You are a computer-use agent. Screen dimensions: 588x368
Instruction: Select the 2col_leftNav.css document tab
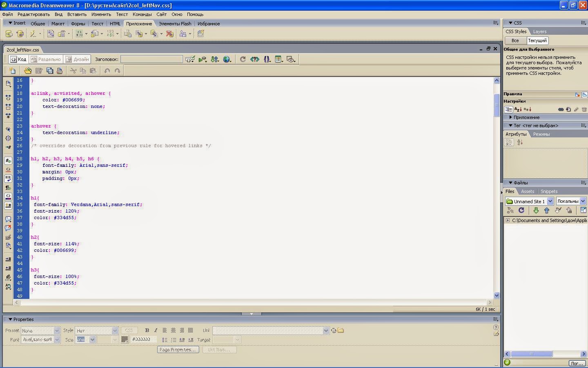click(x=23, y=50)
